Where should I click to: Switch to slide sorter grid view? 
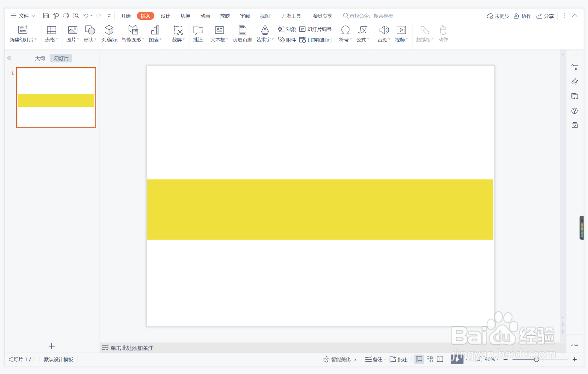(x=429, y=359)
